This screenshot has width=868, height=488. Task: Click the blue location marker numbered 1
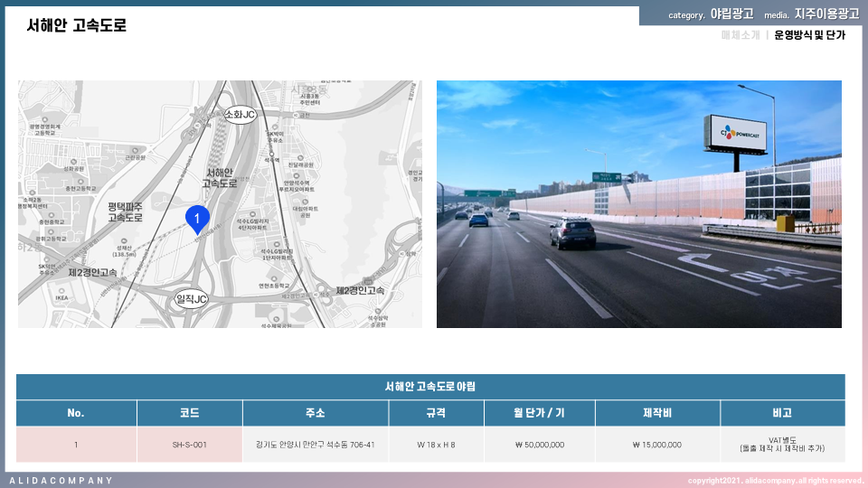[x=197, y=218]
